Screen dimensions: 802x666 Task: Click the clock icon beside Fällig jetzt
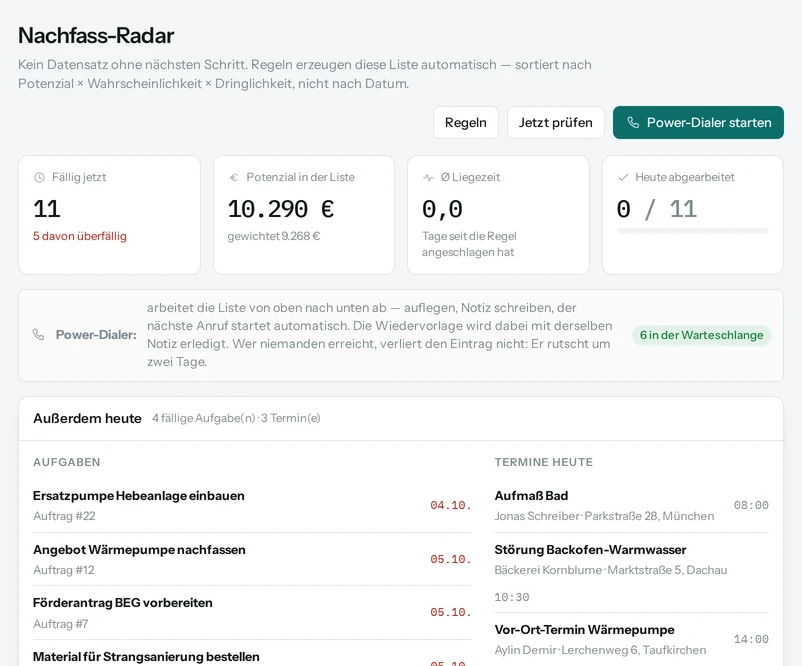tap(39, 177)
